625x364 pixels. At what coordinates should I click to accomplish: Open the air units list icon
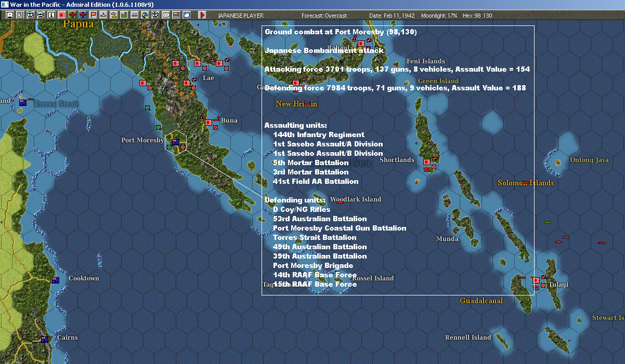[x=31, y=15]
